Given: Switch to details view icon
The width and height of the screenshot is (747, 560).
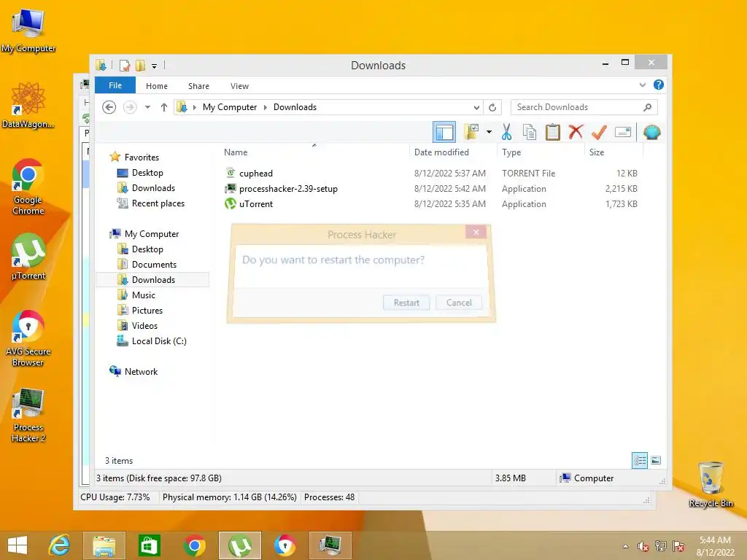Looking at the screenshot, I should [x=640, y=460].
